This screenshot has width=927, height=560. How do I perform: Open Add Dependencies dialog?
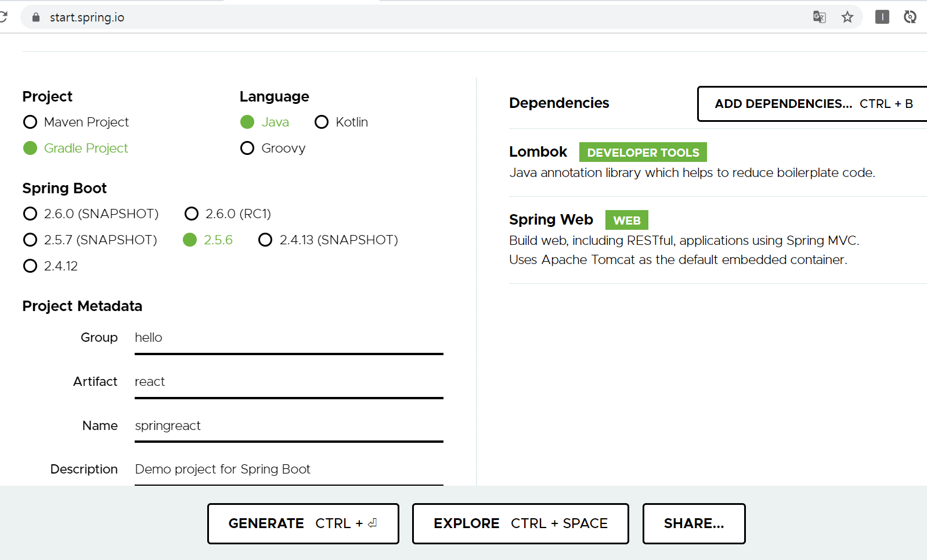click(x=812, y=104)
